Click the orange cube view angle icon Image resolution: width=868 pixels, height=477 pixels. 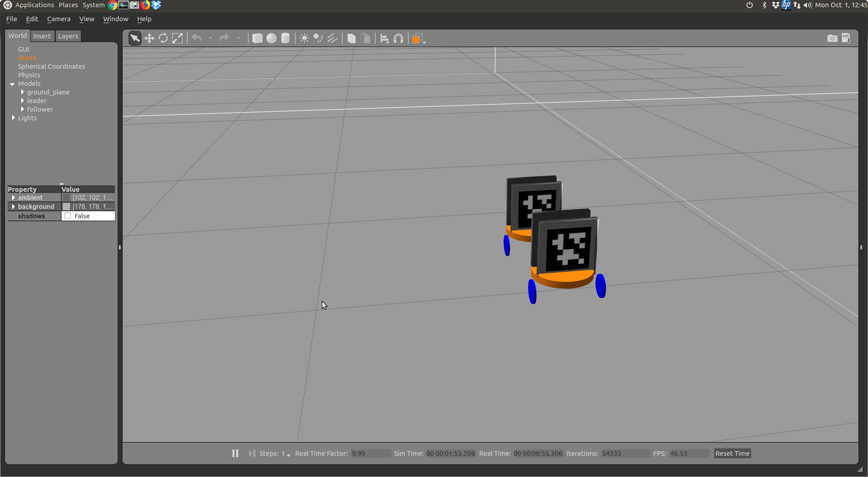click(x=418, y=38)
